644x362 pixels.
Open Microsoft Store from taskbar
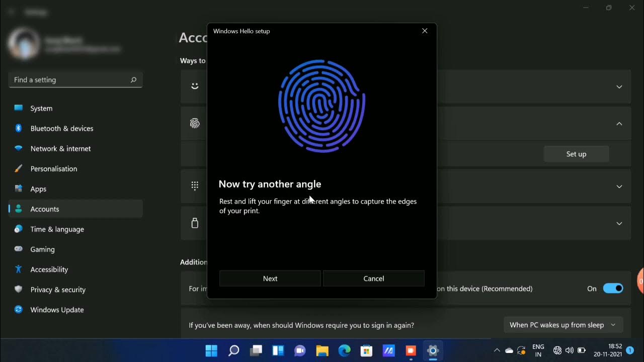(367, 350)
